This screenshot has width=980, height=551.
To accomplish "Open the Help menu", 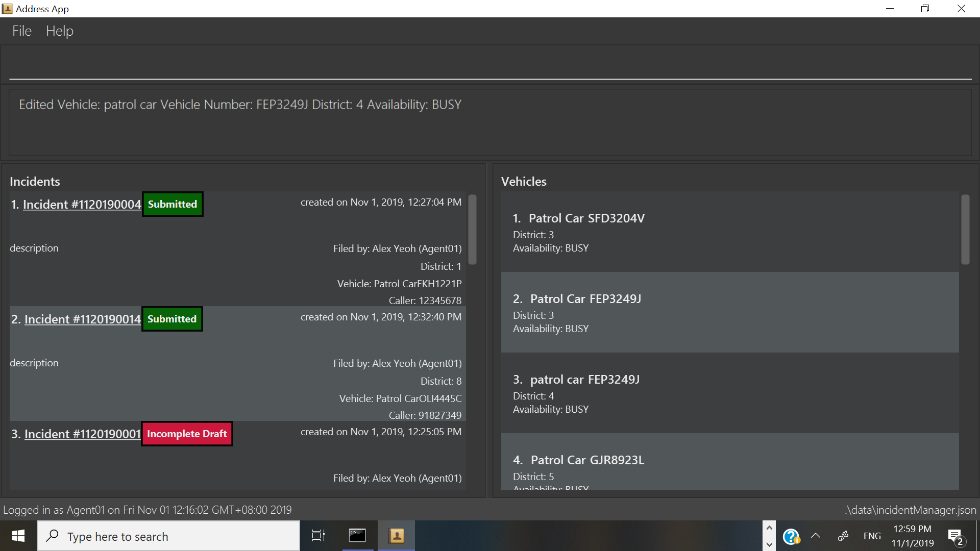I will [x=60, y=31].
